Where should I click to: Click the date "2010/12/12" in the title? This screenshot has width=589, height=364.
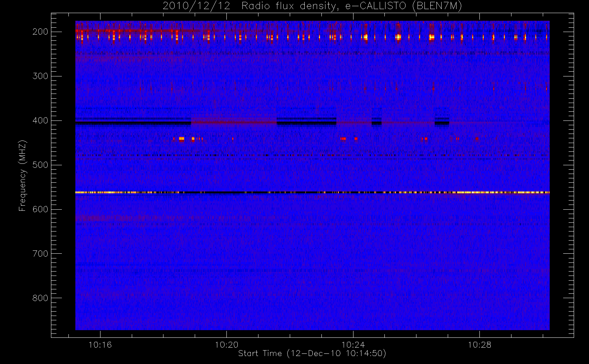(196, 6)
